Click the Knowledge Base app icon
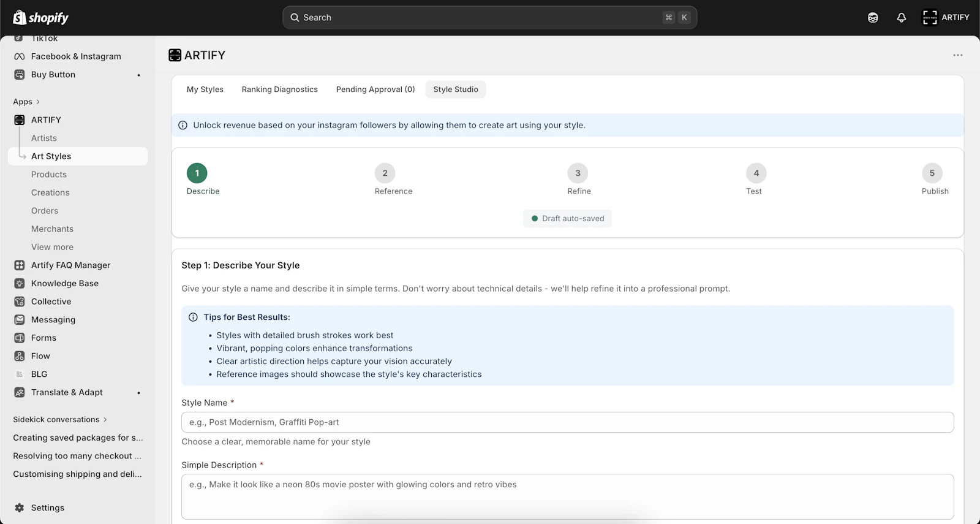Viewport: 980px width, 524px height. (20, 284)
